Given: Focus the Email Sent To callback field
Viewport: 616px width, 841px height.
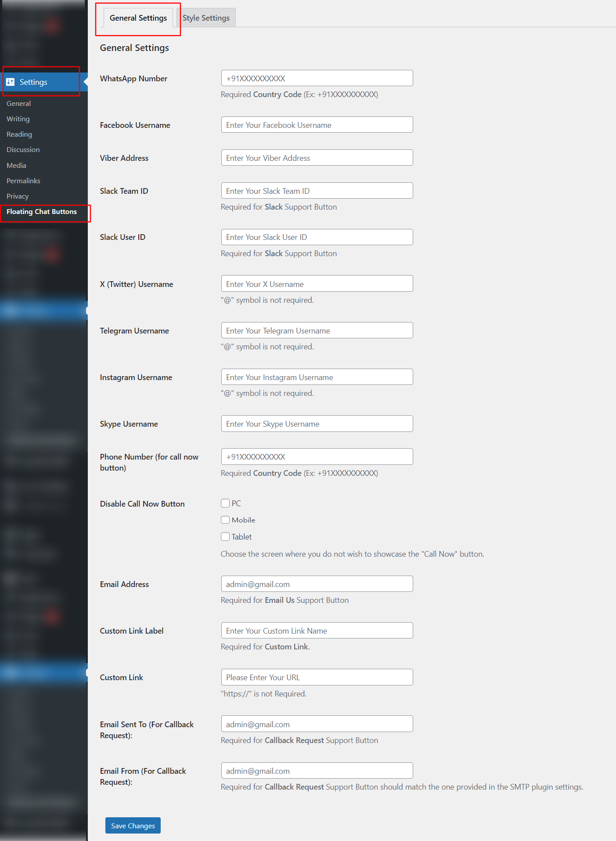Looking at the screenshot, I should click(317, 724).
